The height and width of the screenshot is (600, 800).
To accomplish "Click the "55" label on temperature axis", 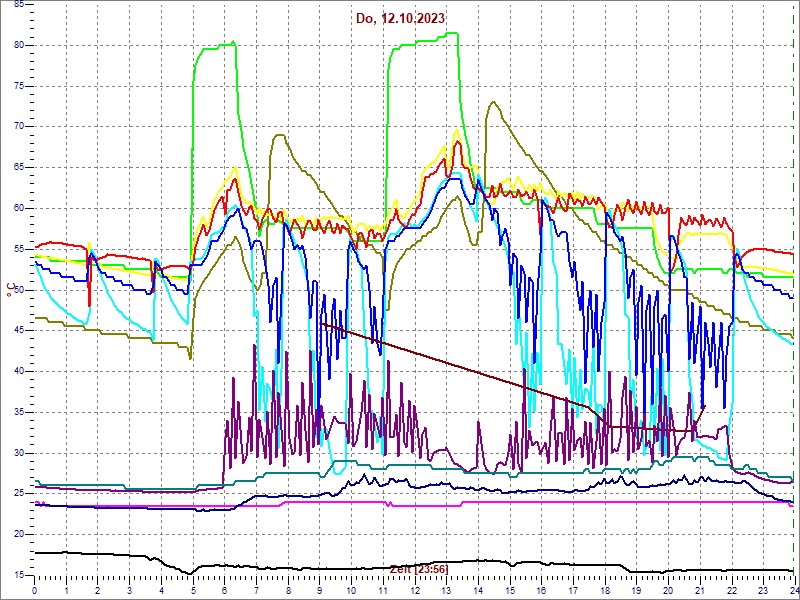I will (18, 249).
